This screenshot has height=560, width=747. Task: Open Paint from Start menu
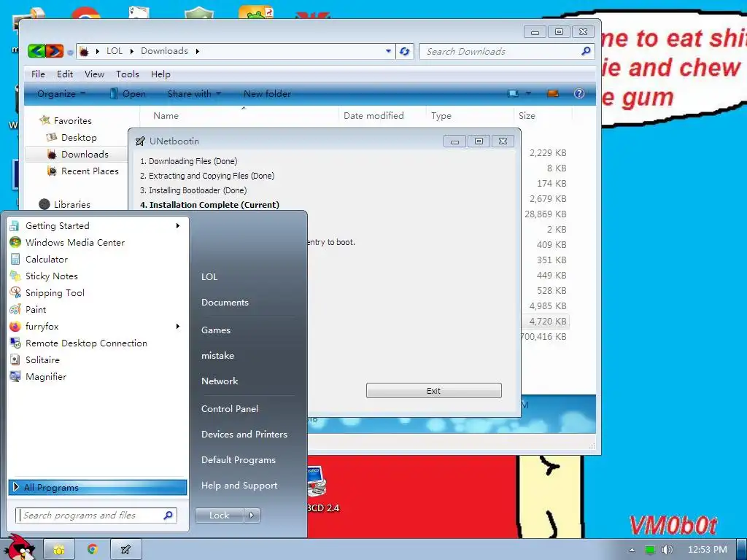point(96,309)
